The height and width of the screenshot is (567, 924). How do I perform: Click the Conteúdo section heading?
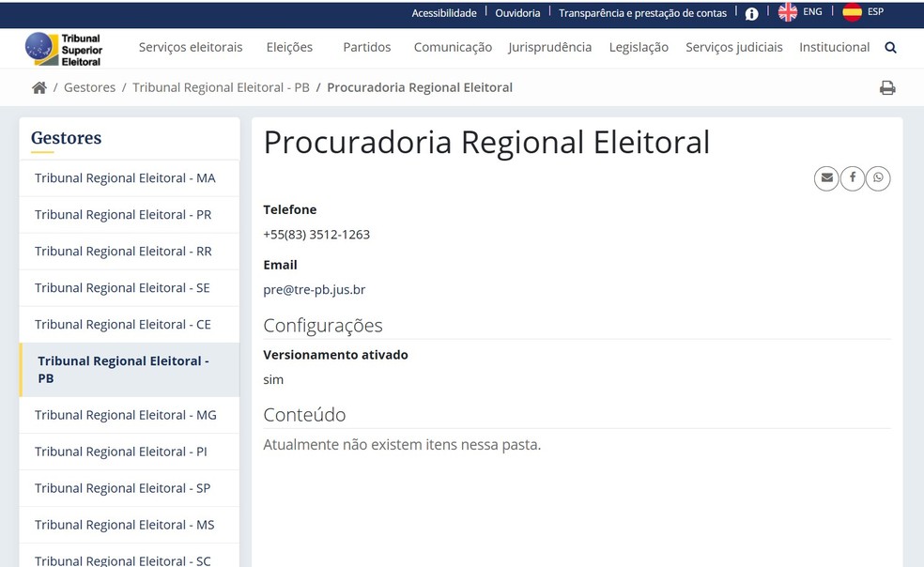(304, 414)
